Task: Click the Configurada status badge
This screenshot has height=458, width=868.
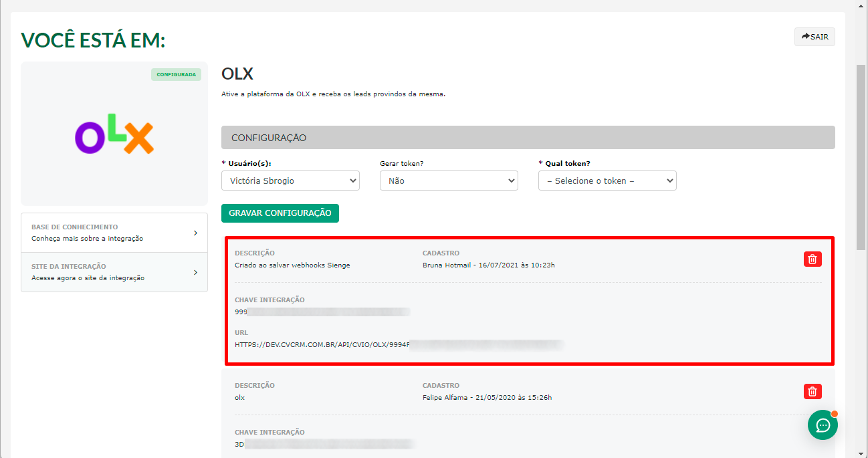Action: [x=176, y=74]
